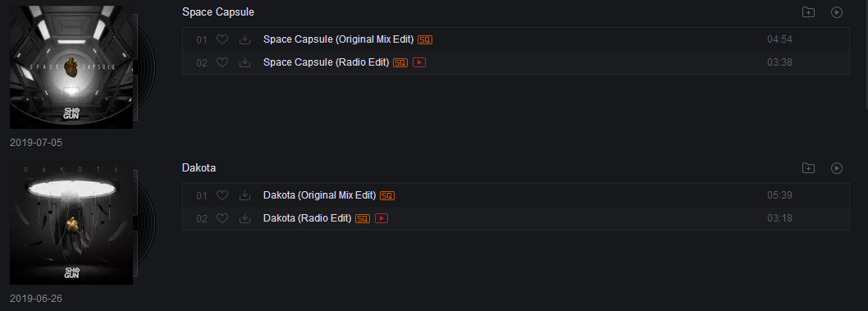Viewport: 868px width, 311px height.
Task: Favorite Space Capsule (Radio Edit) with heart
Action: click(x=222, y=62)
